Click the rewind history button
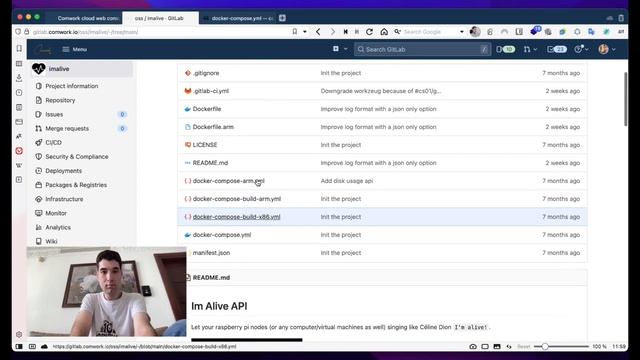 click(x=345, y=32)
